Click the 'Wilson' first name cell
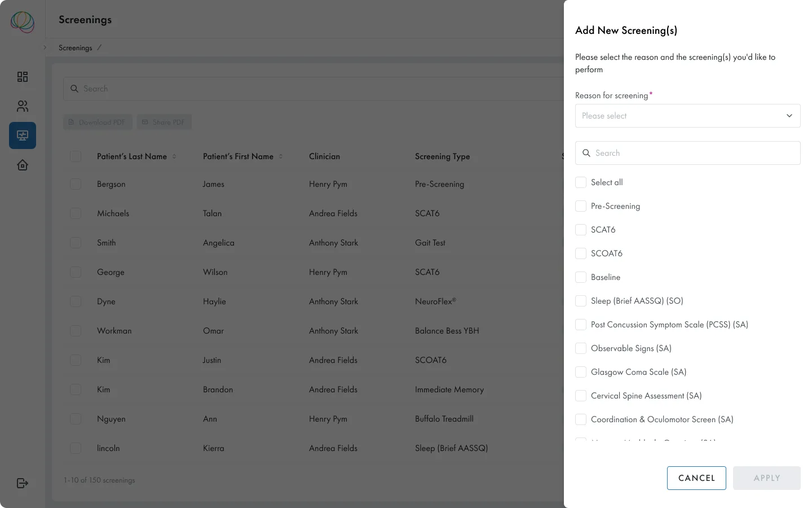This screenshot has height=508, width=812. click(x=215, y=272)
